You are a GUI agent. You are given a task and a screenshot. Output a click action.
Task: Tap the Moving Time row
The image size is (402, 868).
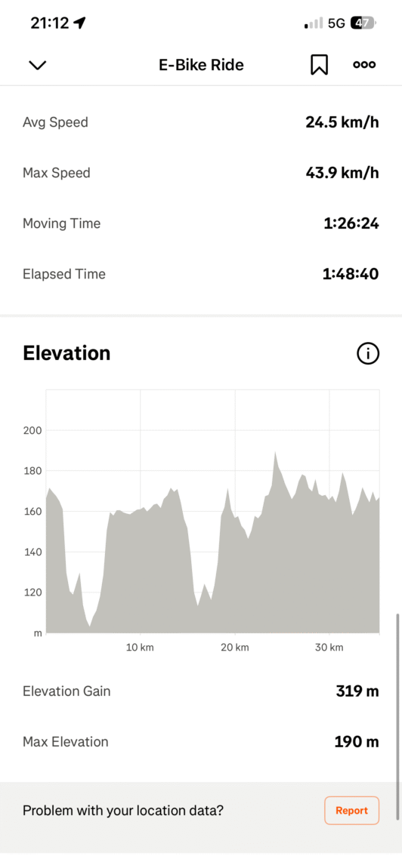point(201,223)
